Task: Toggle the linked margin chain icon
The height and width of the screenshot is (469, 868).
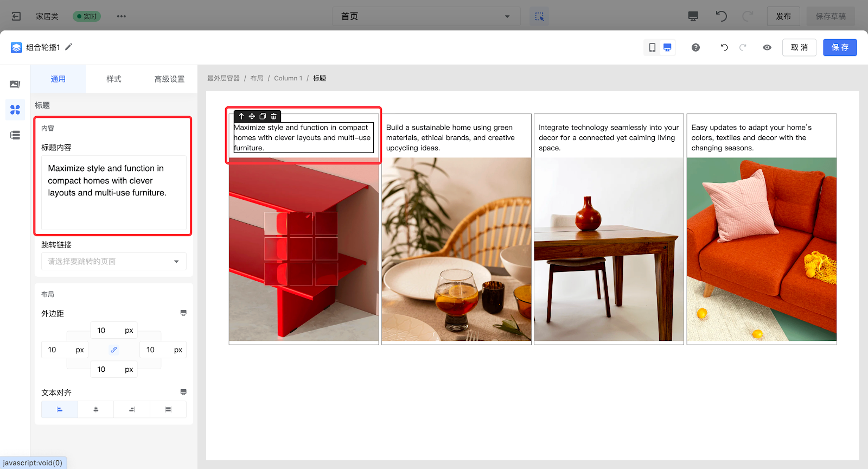Action: pyautogui.click(x=114, y=350)
